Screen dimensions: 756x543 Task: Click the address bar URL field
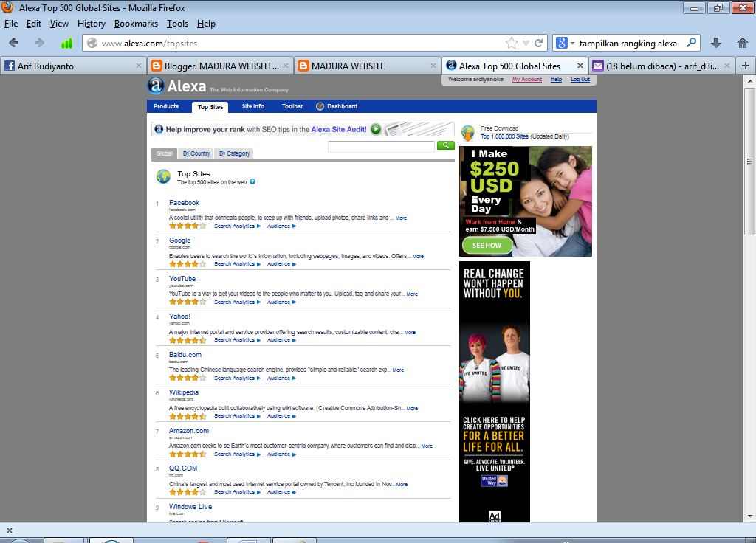pyautogui.click(x=301, y=44)
